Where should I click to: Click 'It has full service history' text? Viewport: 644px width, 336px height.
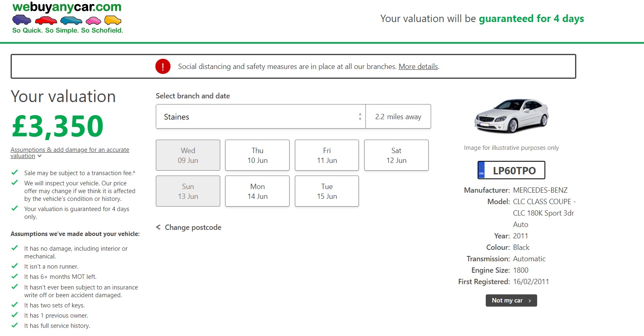click(57, 326)
